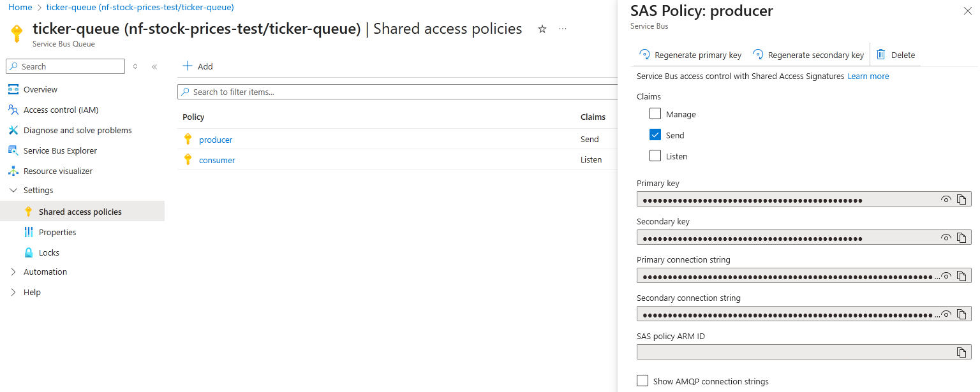
Task: Copy the SAS policy ARM ID
Action: pyautogui.click(x=961, y=352)
